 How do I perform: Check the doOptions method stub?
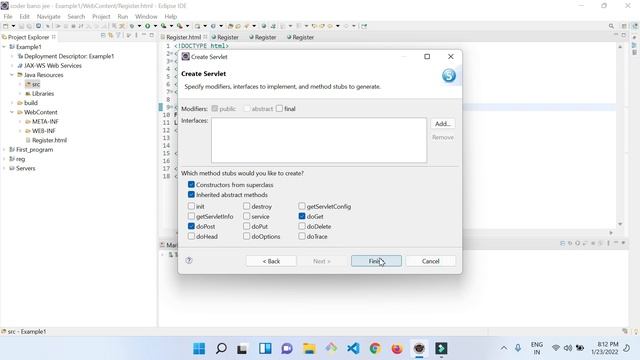(247, 236)
